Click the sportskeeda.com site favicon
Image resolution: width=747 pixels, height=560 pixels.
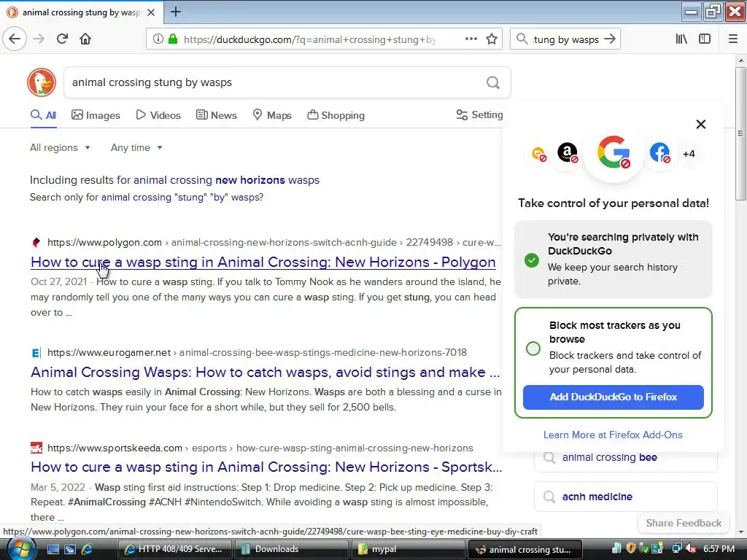[36, 448]
